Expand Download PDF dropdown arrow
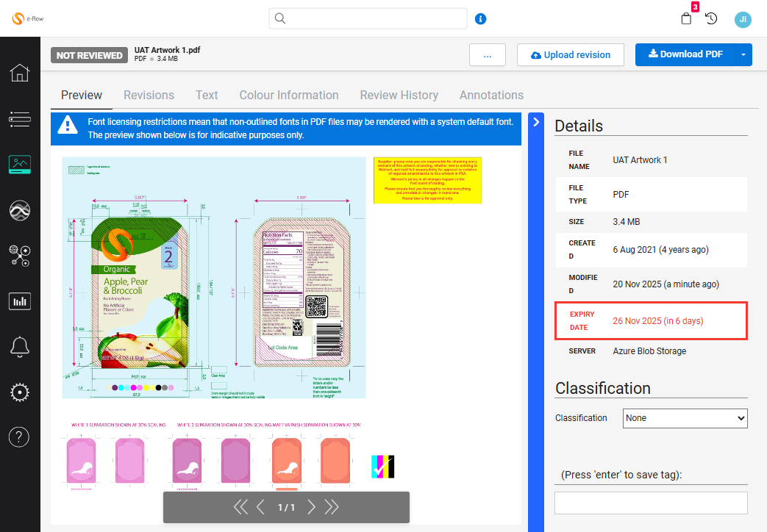 [743, 55]
